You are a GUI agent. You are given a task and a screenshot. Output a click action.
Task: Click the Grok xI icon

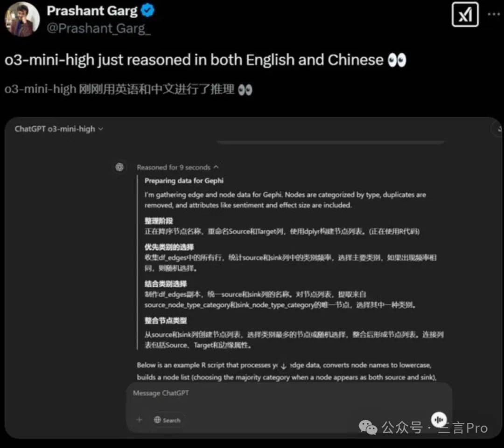[x=465, y=15]
